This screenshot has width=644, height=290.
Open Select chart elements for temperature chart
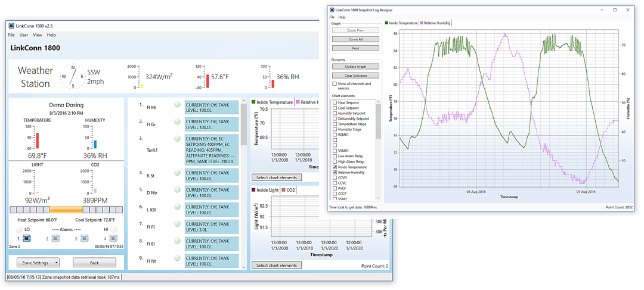276,177
